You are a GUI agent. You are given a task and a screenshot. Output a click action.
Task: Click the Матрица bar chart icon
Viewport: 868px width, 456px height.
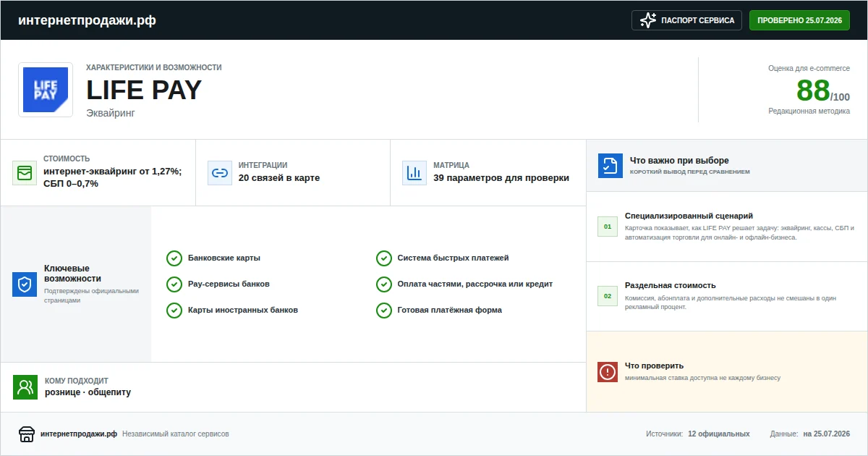(414, 173)
